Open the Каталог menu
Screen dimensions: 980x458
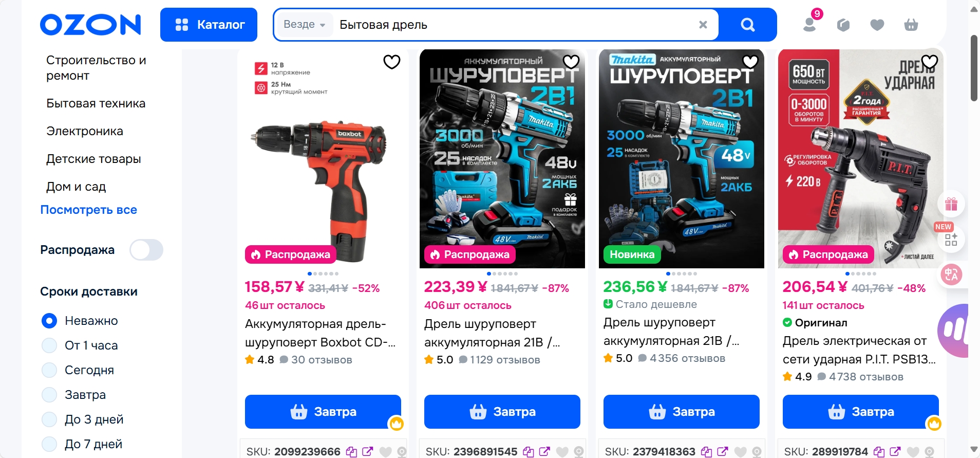click(x=209, y=25)
